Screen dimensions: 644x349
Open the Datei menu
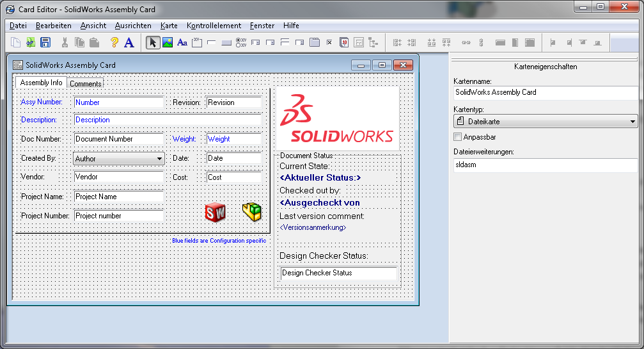click(x=18, y=26)
